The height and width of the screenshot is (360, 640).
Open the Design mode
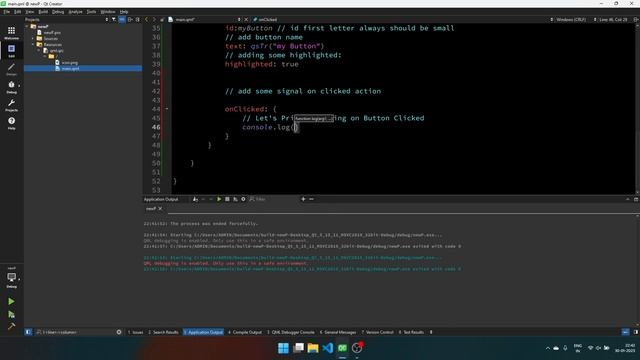pyautogui.click(x=11, y=69)
